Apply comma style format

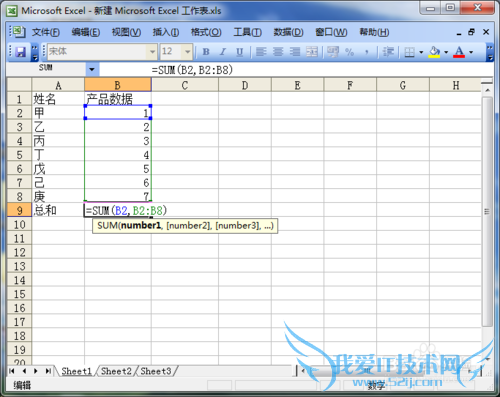pos(367,52)
